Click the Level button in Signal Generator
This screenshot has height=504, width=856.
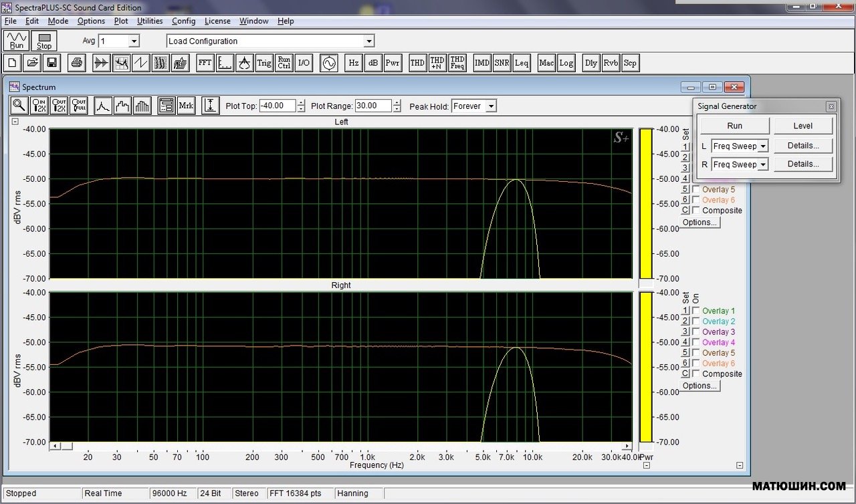802,126
